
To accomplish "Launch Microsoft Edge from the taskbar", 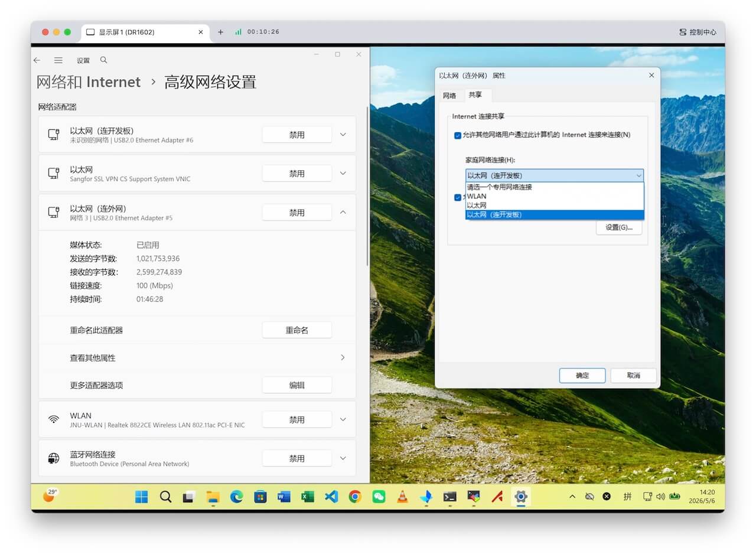I will 236,497.
